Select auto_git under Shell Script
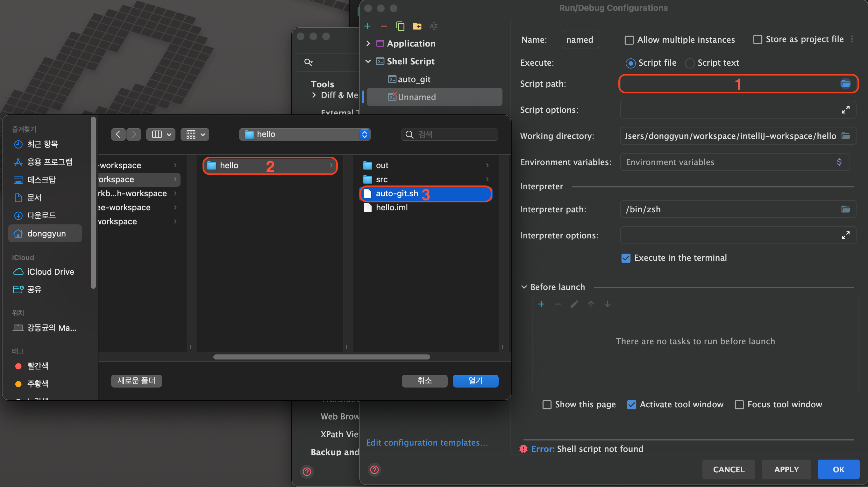Viewport: 868px width, 487px height. pyautogui.click(x=414, y=79)
